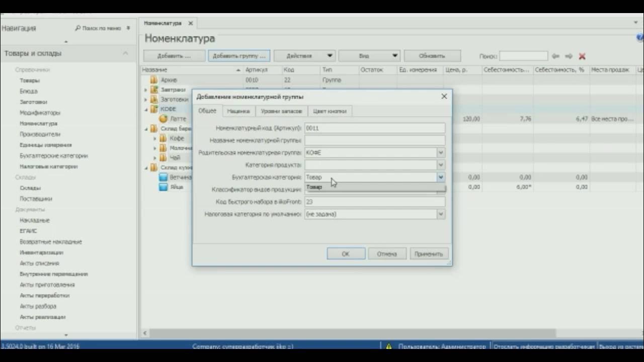Click the Обновить button

432,56
